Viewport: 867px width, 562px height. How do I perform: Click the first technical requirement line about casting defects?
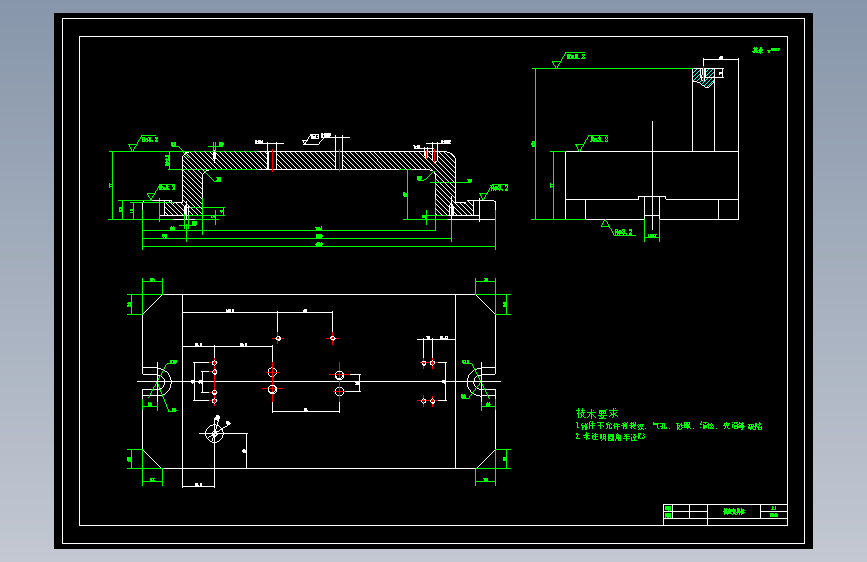[x=669, y=426]
